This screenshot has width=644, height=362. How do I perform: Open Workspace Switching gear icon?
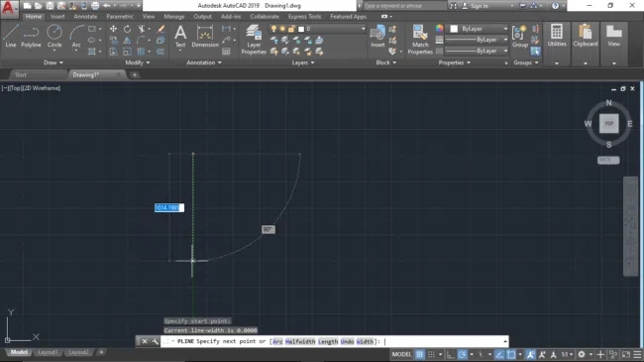pyautogui.click(x=582, y=354)
